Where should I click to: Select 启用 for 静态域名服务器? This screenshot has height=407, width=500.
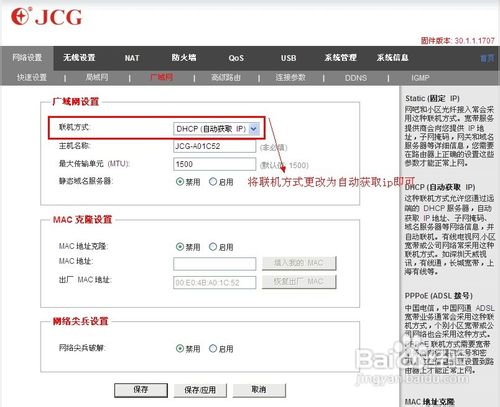[213, 182]
